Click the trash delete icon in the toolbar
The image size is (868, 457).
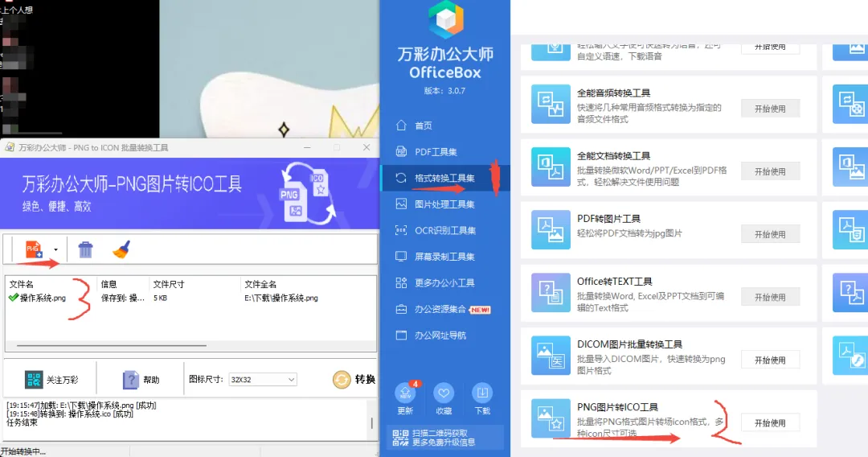pyautogui.click(x=85, y=249)
